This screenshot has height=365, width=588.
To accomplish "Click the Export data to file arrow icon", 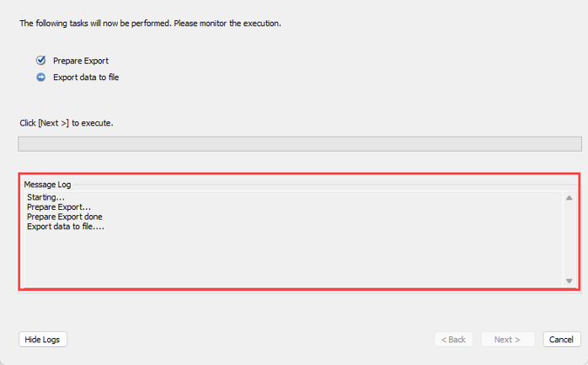I will pos(40,78).
